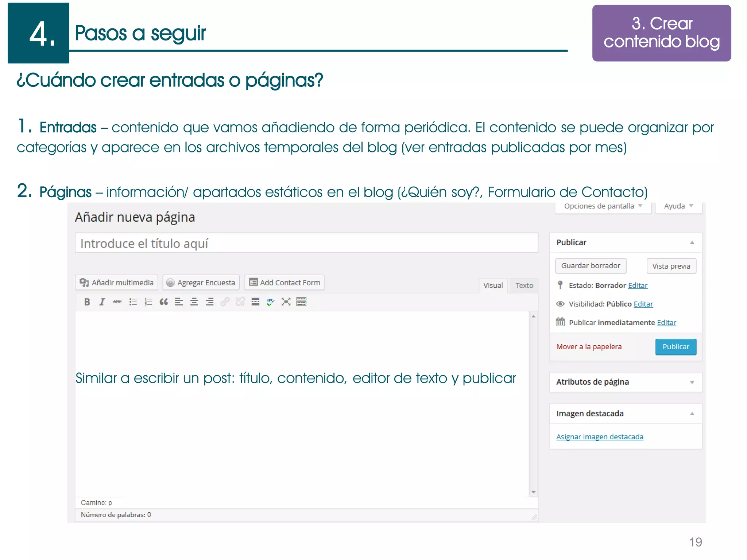This screenshot has height=560, width=747.
Task: Click the Camino: p path text
Action: pos(96,503)
